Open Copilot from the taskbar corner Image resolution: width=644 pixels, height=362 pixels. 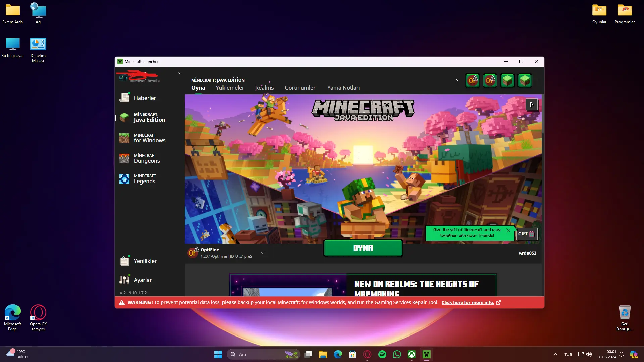634,354
